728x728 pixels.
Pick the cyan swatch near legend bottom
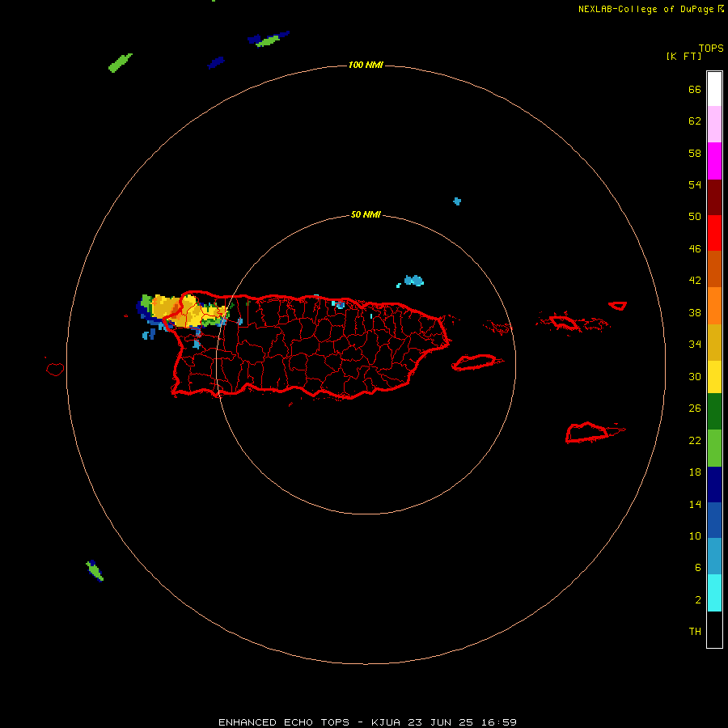point(714,593)
